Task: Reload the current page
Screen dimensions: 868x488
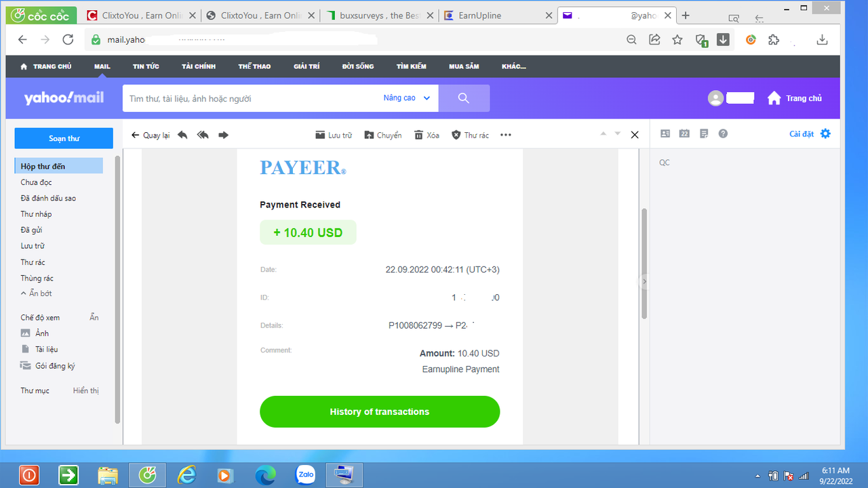Action: (68, 40)
